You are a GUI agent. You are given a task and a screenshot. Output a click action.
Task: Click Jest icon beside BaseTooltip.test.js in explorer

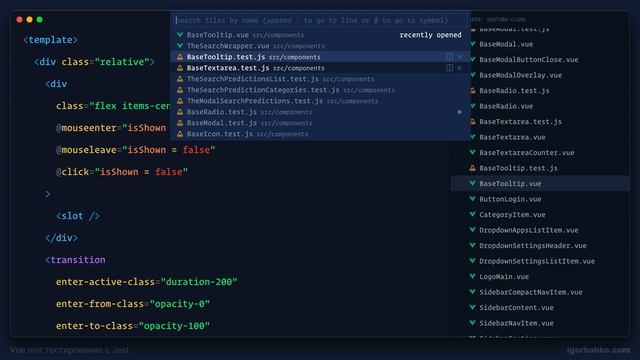pyautogui.click(x=473, y=168)
